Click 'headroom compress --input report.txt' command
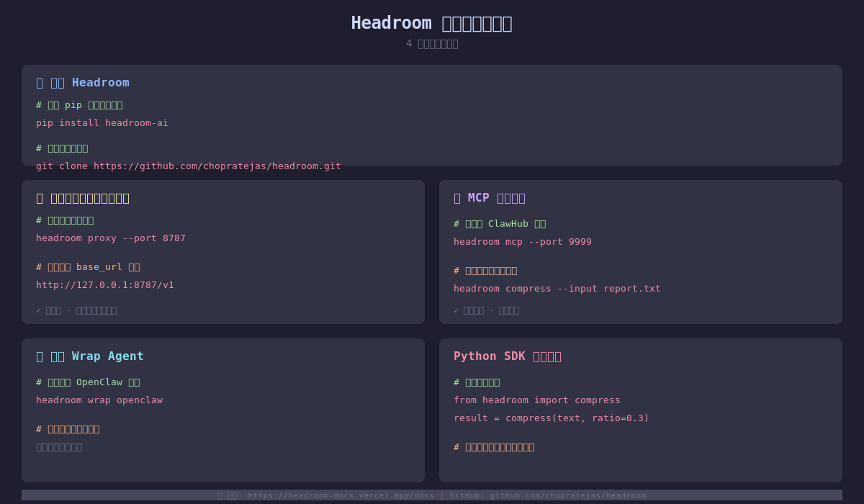This screenshot has height=504, width=864. 557,289
